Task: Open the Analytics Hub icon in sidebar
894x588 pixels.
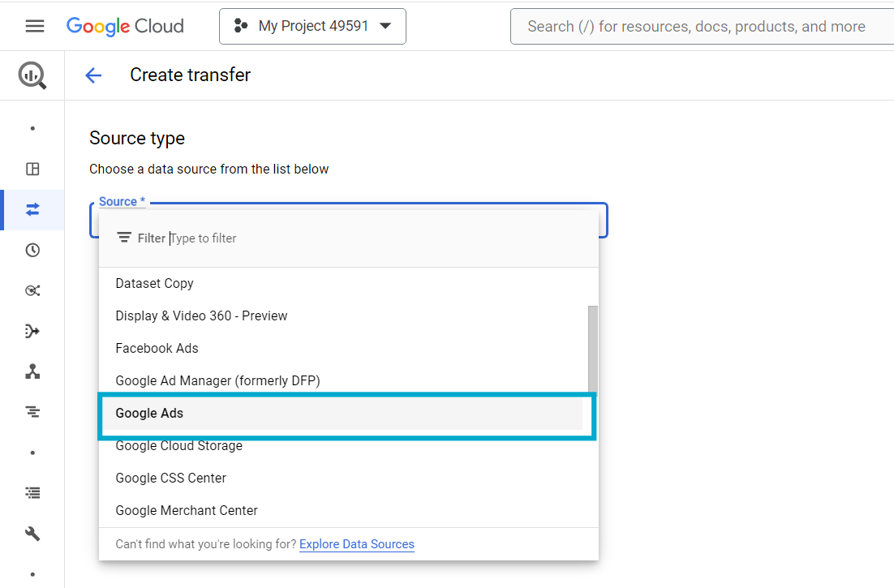Action: (x=32, y=290)
